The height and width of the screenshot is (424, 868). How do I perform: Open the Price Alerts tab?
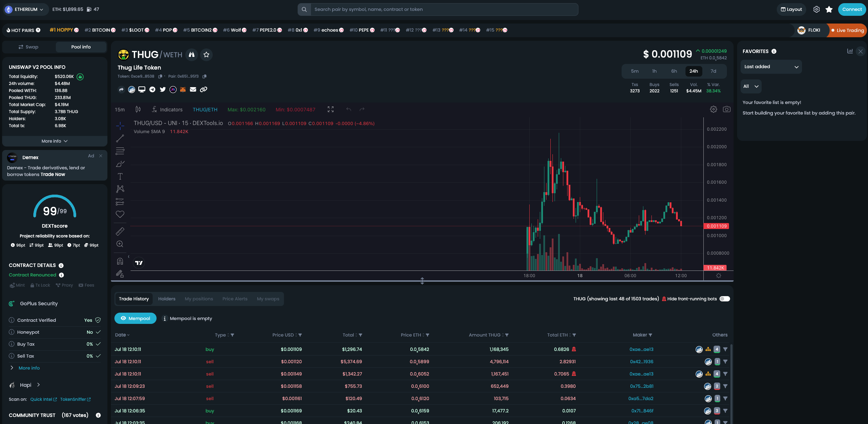235,299
